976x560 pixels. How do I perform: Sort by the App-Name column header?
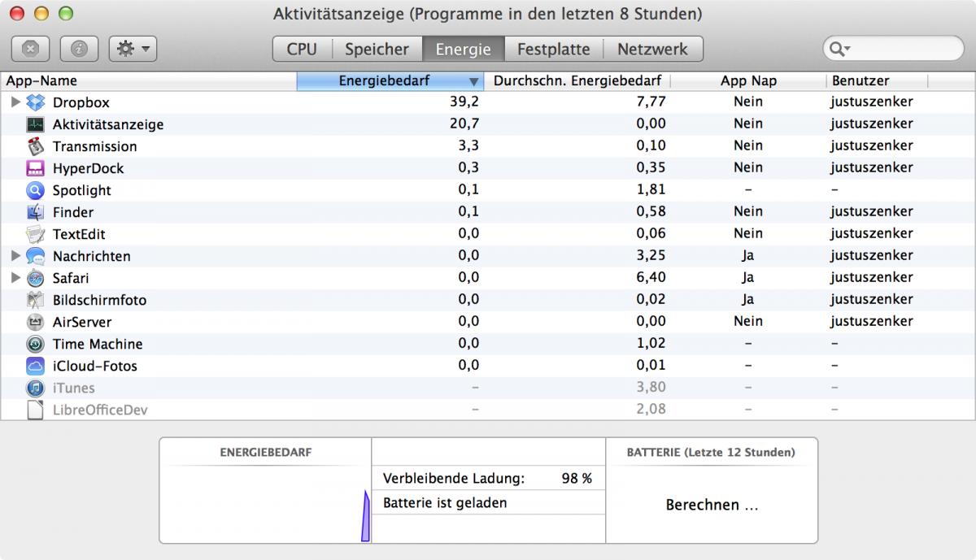149,81
